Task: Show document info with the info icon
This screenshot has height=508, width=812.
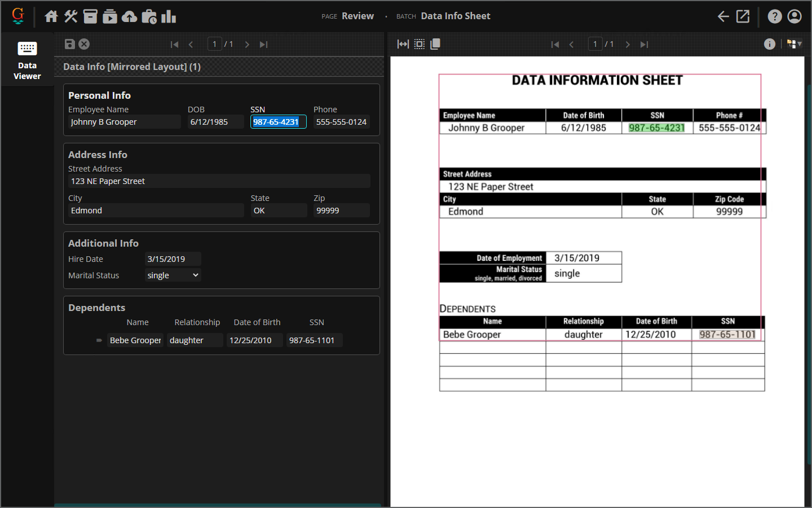Action: click(x=769, y=44)
